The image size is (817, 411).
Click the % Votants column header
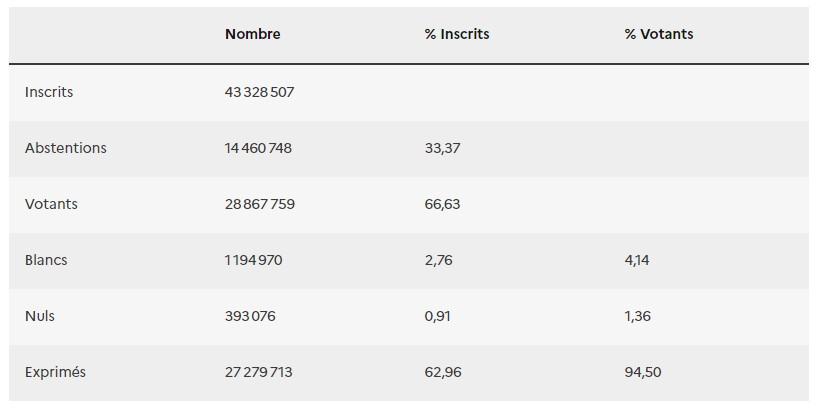coord(659,34)
